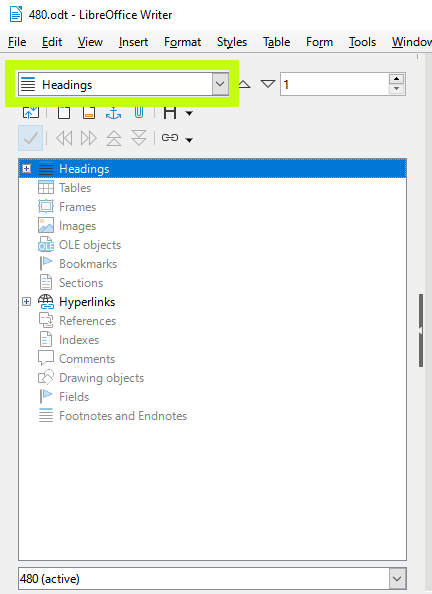Click the Toggle Master View icon
432x594 pixels.
(x=31, y=113)
